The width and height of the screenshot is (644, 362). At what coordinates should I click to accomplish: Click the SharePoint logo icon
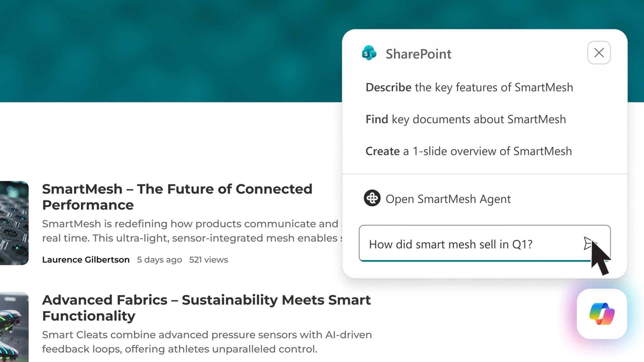tap(369, 53)
